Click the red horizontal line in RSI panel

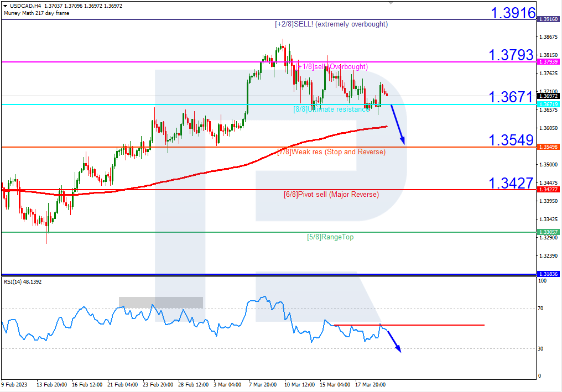click(x=409, y=325)
